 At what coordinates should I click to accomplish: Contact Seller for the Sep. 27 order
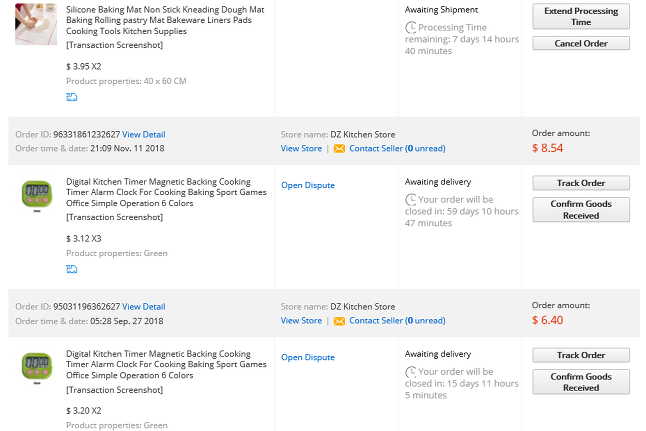point(397,321)
